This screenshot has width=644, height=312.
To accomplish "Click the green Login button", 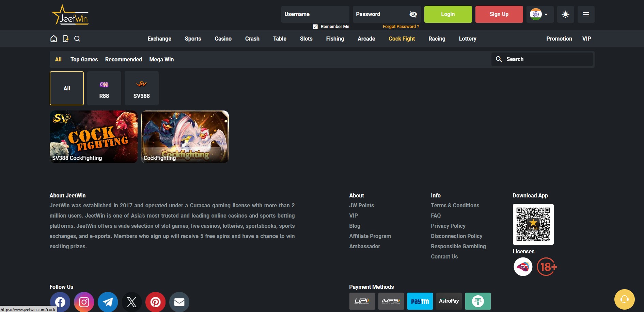I will pos(448,14).
